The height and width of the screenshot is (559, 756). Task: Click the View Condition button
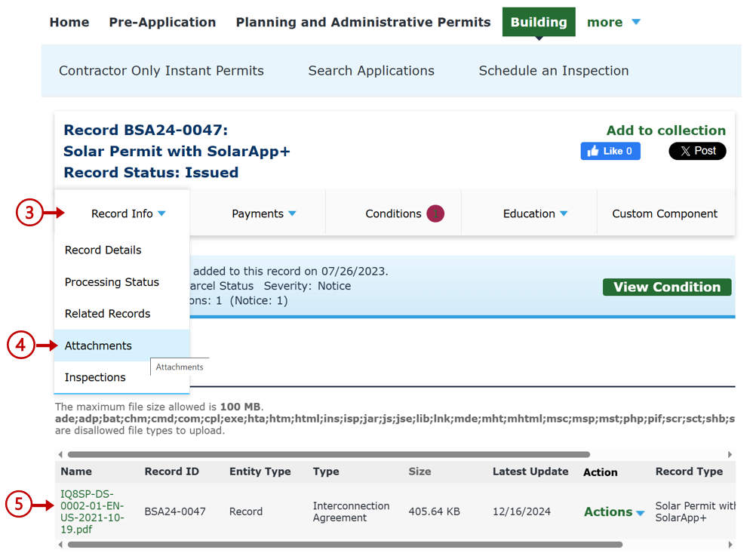(x=666, y=287)
